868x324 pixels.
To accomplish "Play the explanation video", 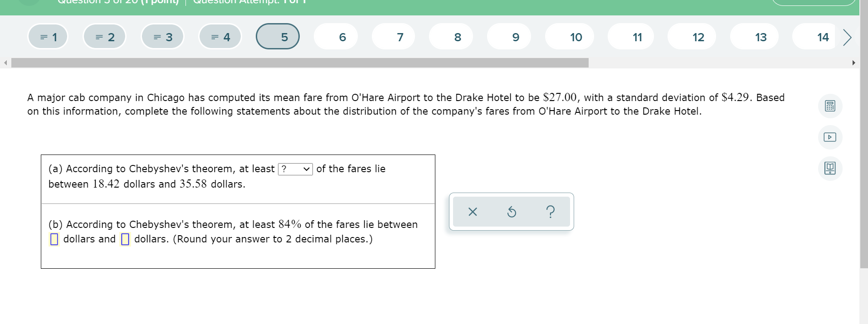I will click(x=830, y=137).
